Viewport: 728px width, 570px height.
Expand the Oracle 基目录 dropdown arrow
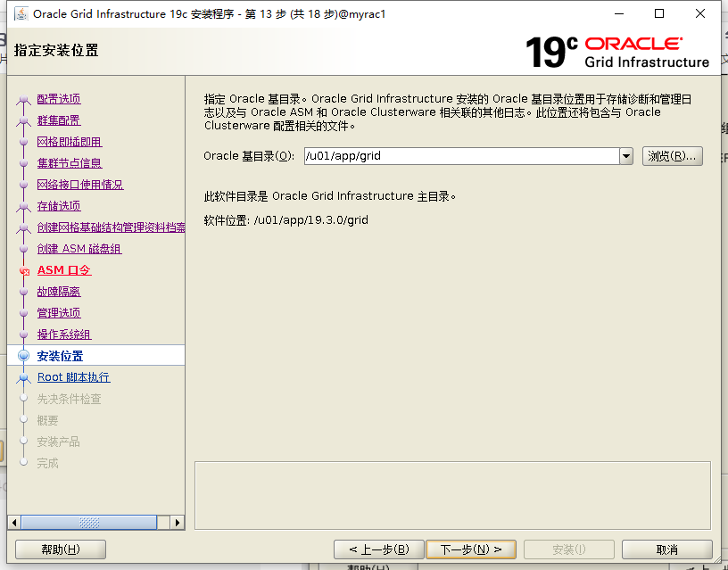click(x=626, y=156)
